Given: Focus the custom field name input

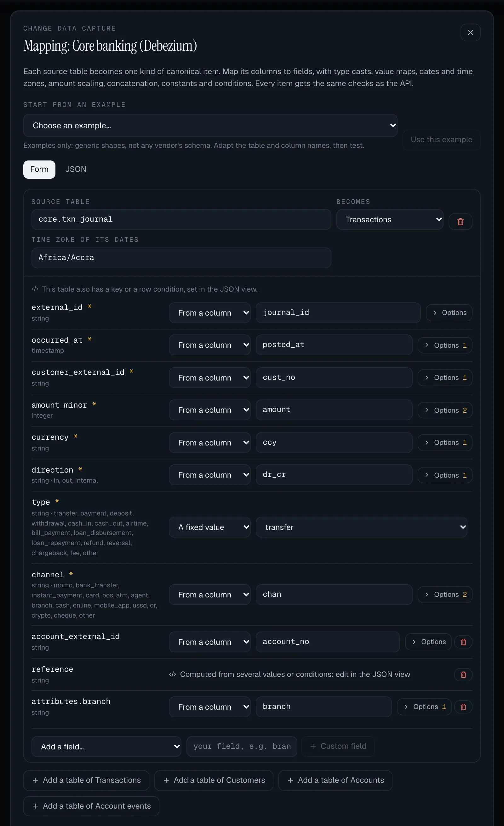Looking at the screenshot, I should click(x=242, y=746).
